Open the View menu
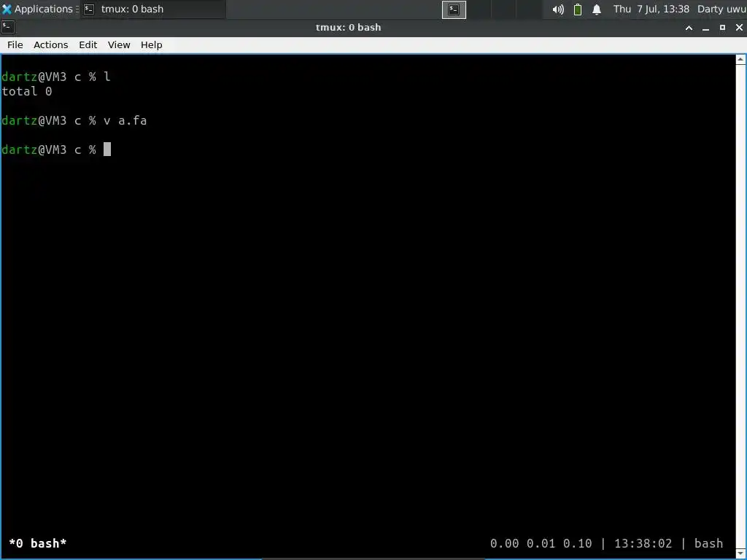The image size is (747, 560). pyautogui.click(x=119, y=44)
